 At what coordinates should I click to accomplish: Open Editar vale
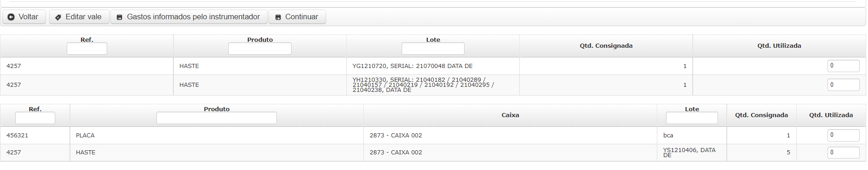coord(79,17)
